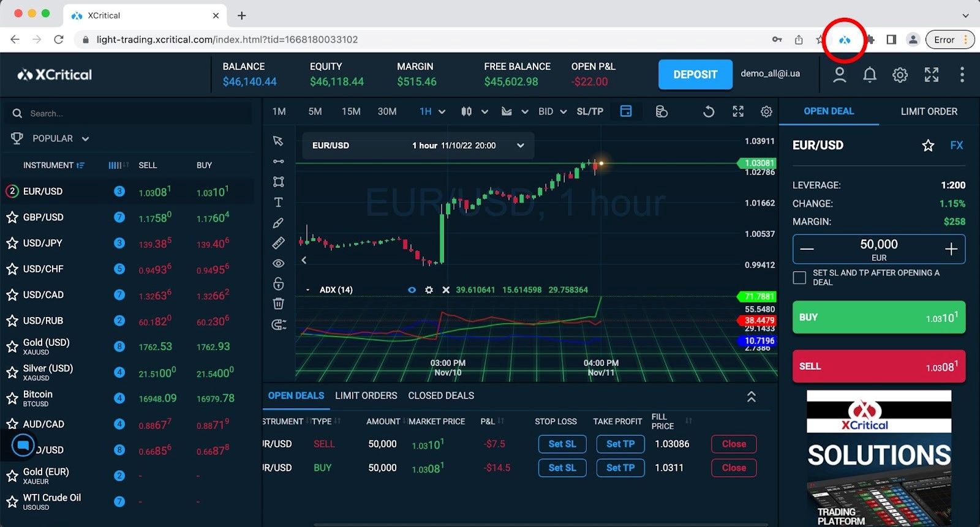Click the trash delete drawings icon
Image resolution: width=980 pixels, height=527 pixels.
click(x=278, y=304)
